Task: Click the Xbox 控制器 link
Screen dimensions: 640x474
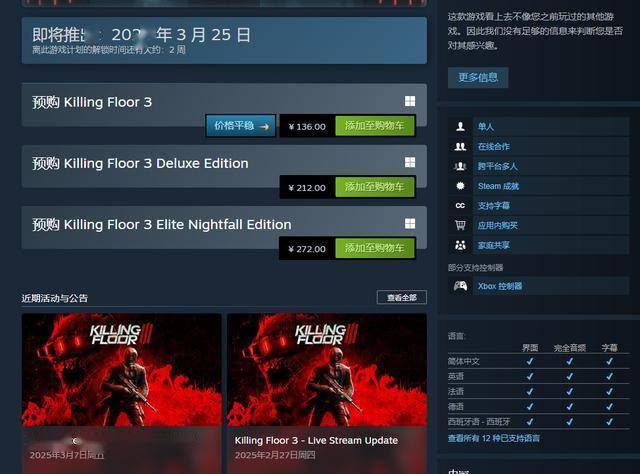Action: (500, 286)
